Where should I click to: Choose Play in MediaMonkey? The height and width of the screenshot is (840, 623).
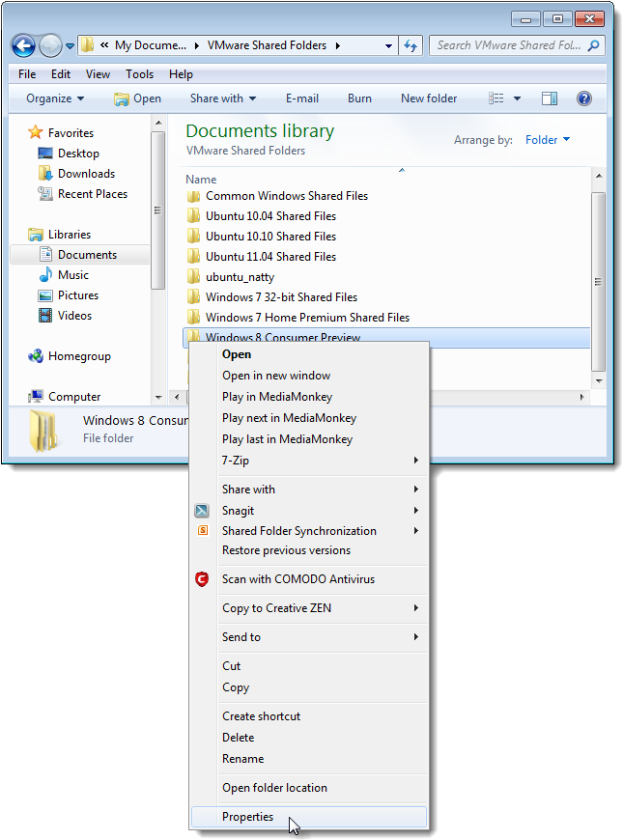[x=309, y=397]
